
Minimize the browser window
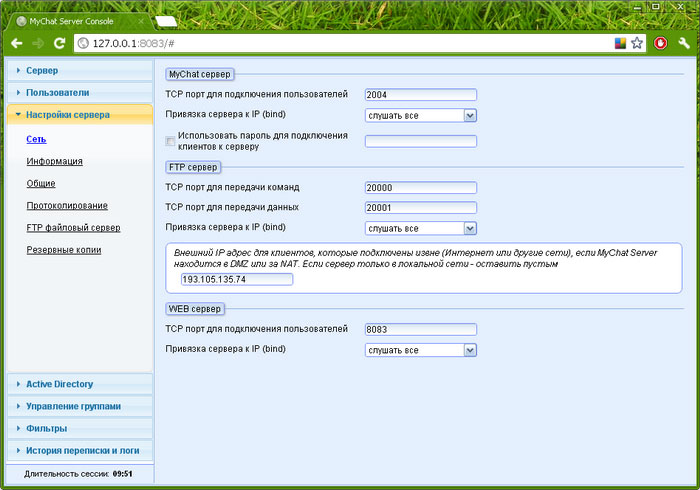tap(638, 6)
